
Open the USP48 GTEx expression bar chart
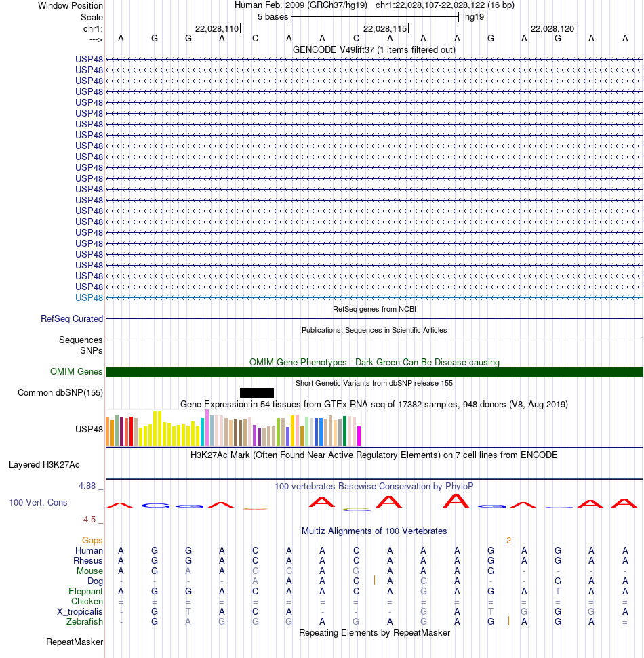[x=233, y=428]
